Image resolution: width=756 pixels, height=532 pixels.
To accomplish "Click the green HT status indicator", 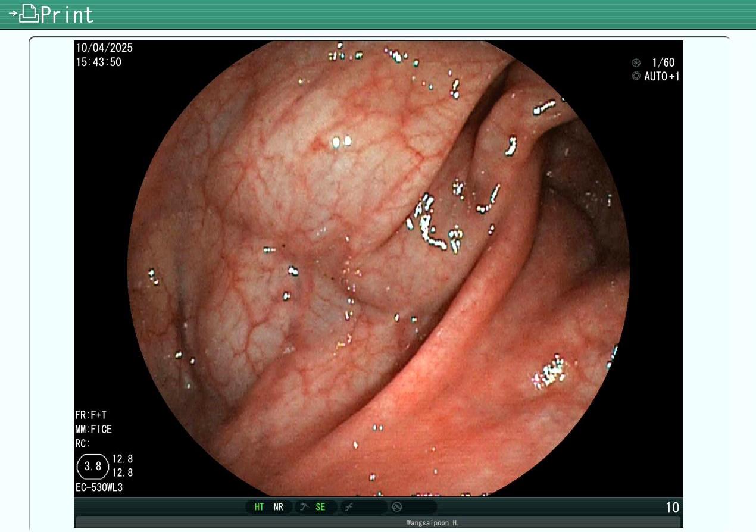I will click(260, 508).
